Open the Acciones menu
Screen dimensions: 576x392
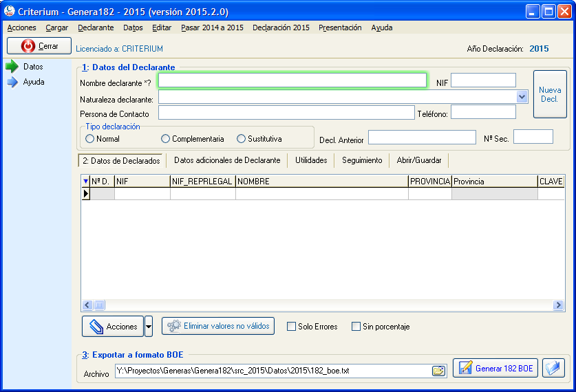click(x=21, y=28)
